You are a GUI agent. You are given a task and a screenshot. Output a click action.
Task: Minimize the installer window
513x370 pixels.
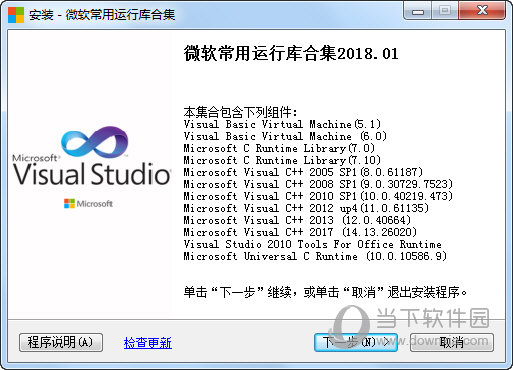point(417,11)
